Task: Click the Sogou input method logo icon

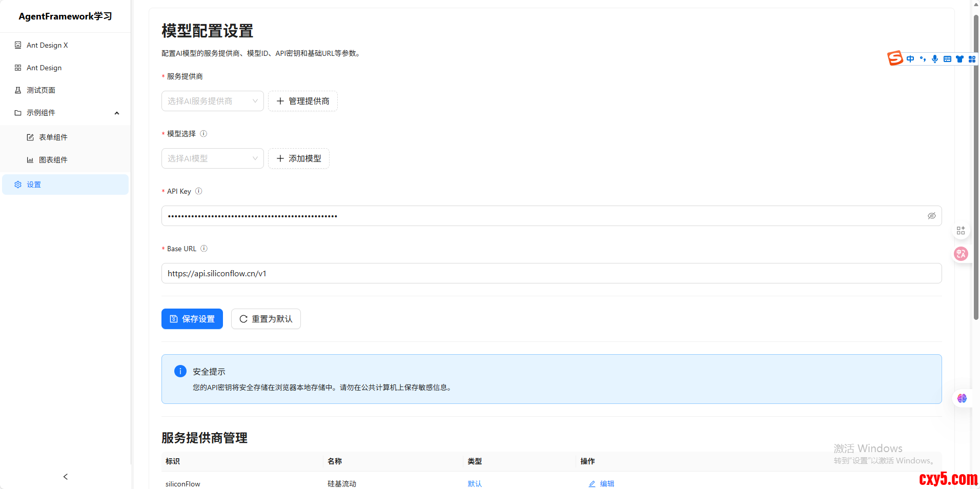Action: pyautogui.click(x=895, y=58)
